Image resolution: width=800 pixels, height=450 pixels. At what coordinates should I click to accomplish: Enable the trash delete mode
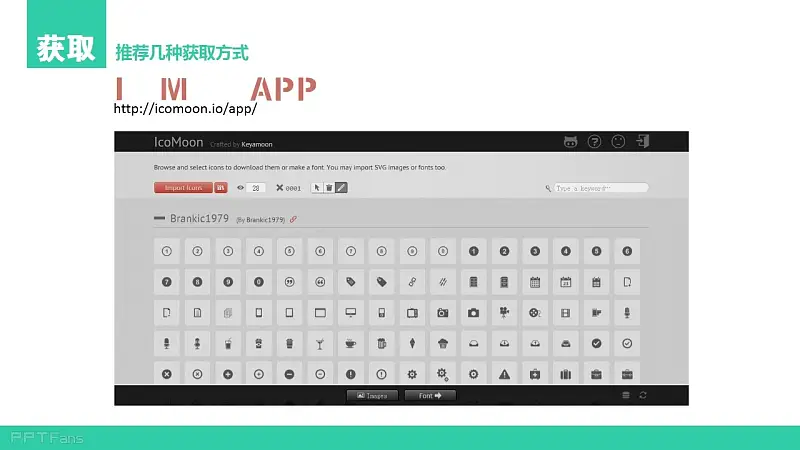(x=329, y=188)
